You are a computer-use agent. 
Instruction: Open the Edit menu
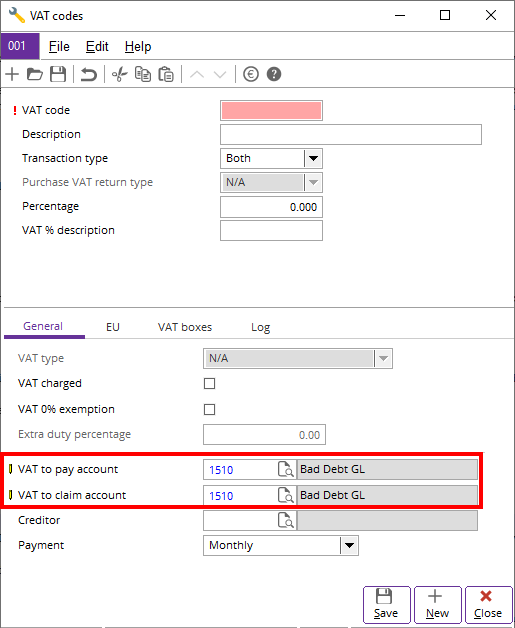pyautogui.click(x=97, y=46)
